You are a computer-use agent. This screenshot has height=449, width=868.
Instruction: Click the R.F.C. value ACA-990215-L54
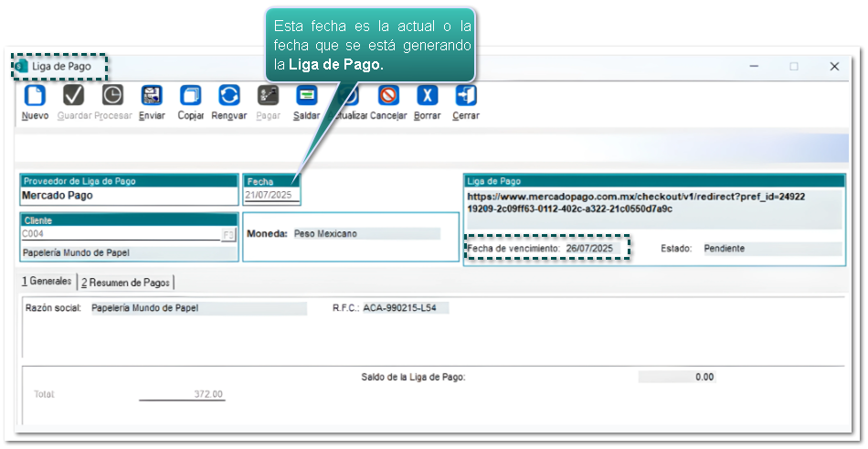[x=405, y=307]
